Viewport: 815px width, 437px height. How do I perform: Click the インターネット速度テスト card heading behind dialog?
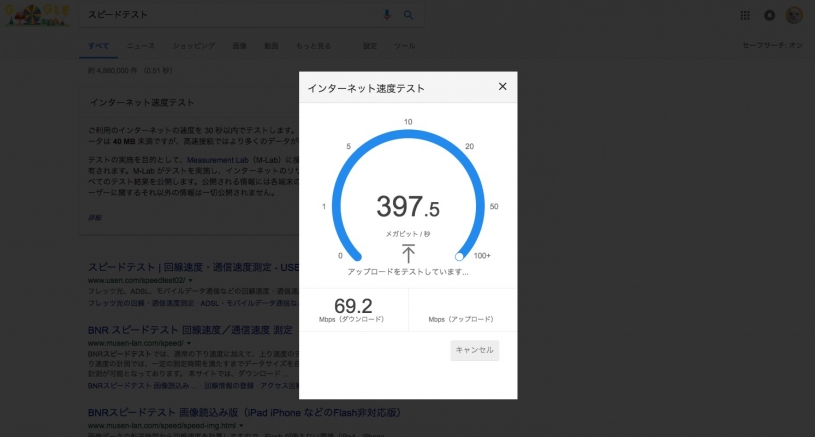pos(142,102)
